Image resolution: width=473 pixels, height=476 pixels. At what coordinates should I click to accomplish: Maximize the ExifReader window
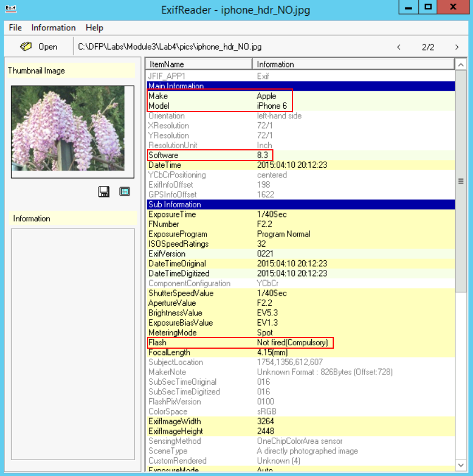pos(428,7)
